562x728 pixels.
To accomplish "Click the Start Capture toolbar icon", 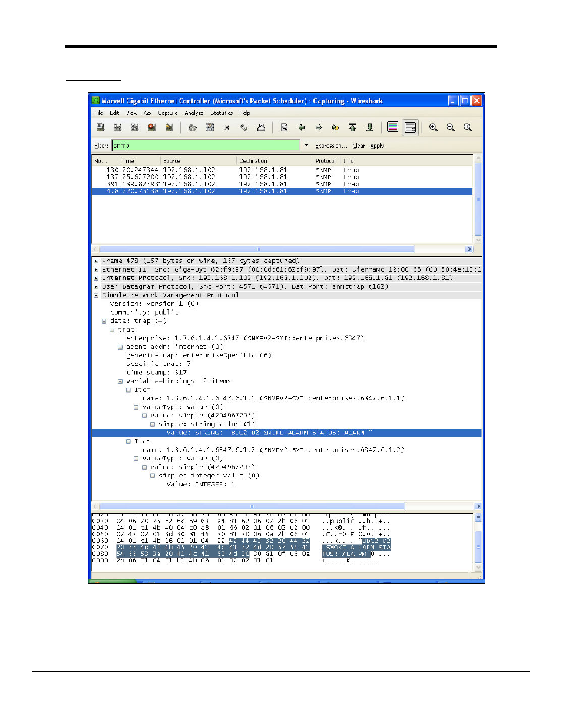I will (135, 127).
